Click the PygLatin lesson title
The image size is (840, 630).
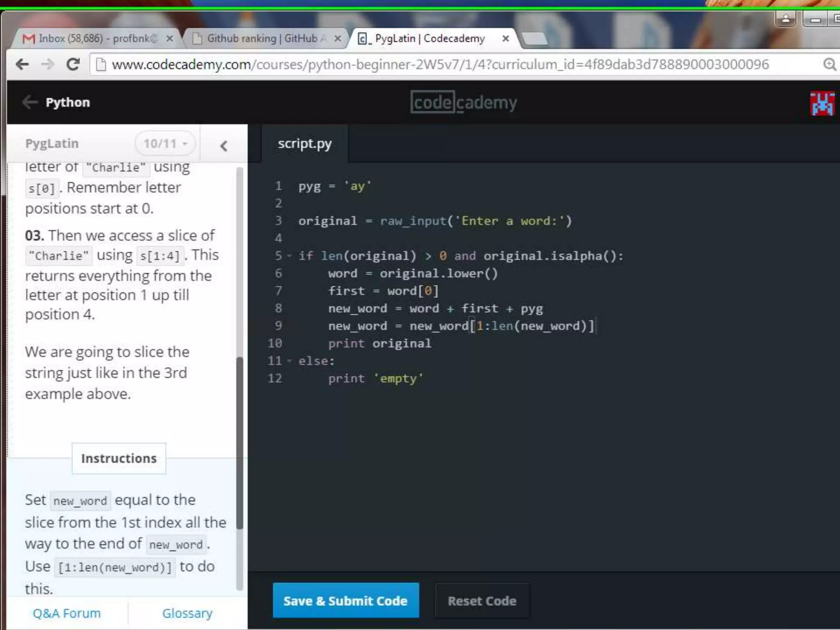tap(52, 144)
